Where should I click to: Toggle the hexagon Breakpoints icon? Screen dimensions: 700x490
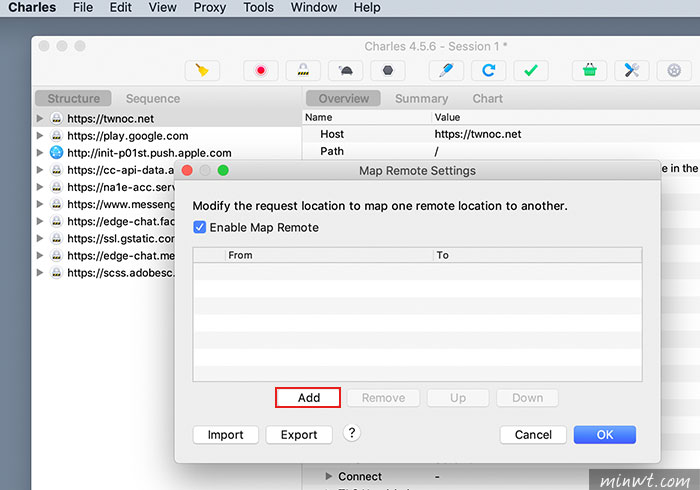[x=388, y=71]
